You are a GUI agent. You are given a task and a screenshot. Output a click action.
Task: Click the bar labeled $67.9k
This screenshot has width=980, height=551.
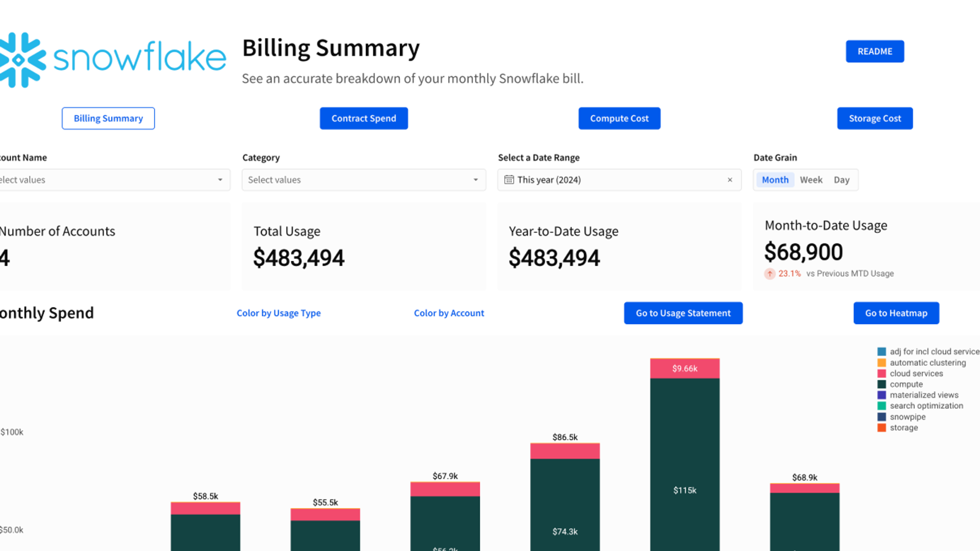click(445, 516)
